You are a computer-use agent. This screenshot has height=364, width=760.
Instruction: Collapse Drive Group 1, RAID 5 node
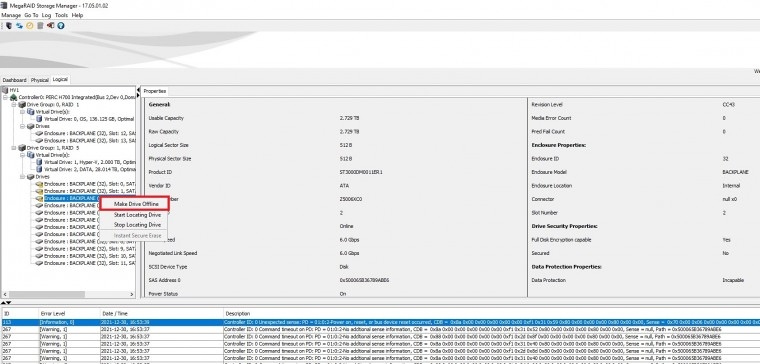point(14,148)
